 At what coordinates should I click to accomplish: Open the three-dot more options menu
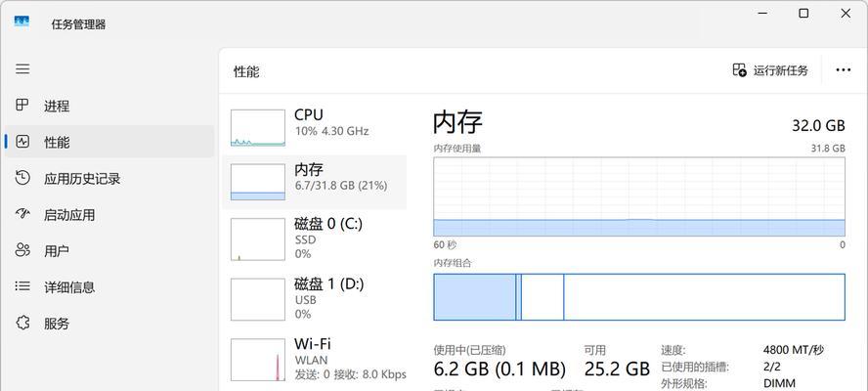click(x=844, y=69)
